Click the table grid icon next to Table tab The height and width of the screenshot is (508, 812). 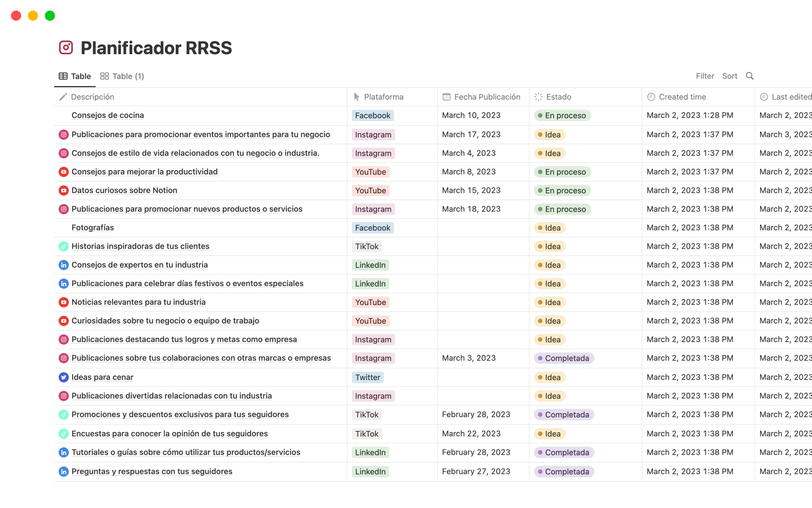pos(63,75)
